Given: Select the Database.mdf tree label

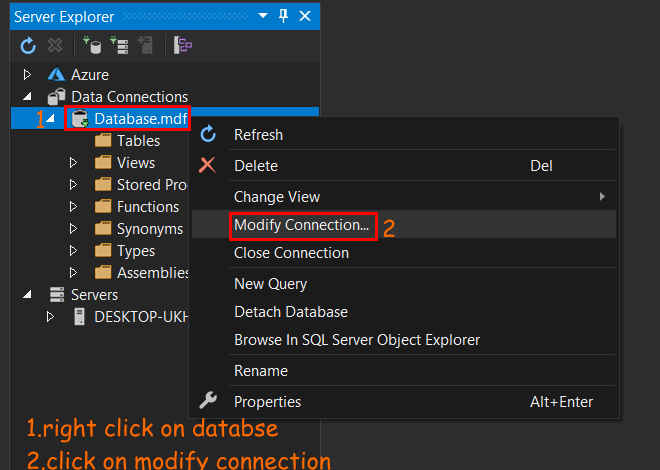Looking at the screenshot, I should click(x=141, y=119).
